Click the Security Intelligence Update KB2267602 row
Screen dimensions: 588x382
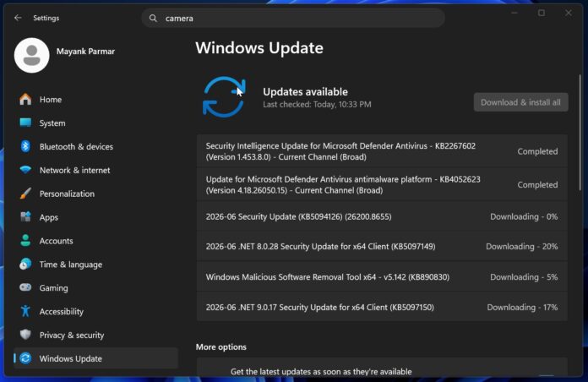click(x=382, y=151)
